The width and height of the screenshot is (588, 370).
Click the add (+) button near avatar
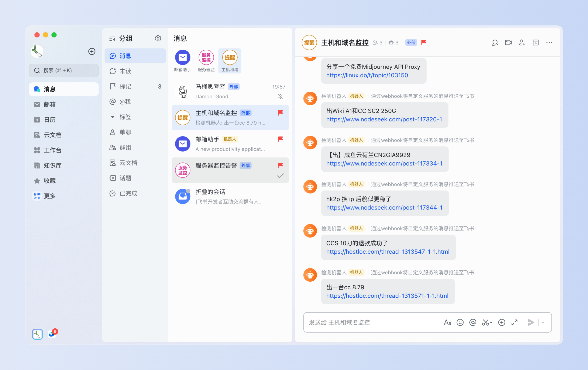[x=92, y=52]
